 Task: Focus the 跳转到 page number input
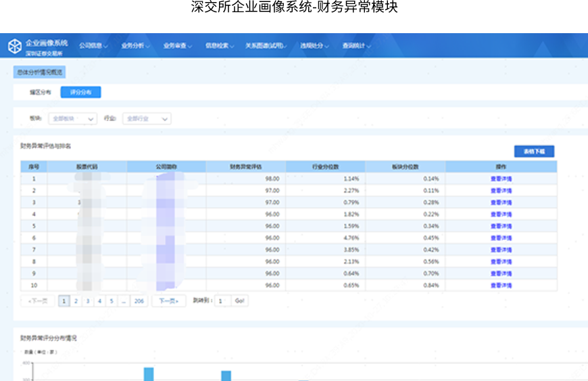coord(222,301)
